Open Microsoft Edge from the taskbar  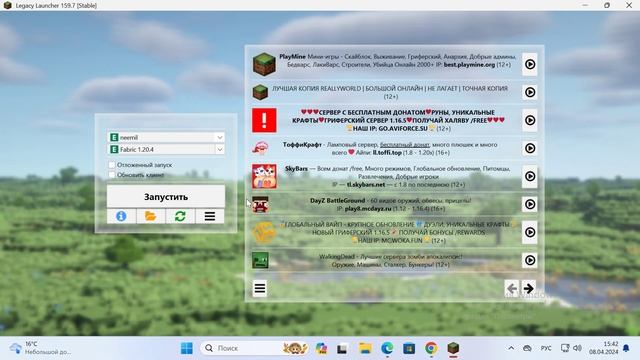[x=387, y=348]
